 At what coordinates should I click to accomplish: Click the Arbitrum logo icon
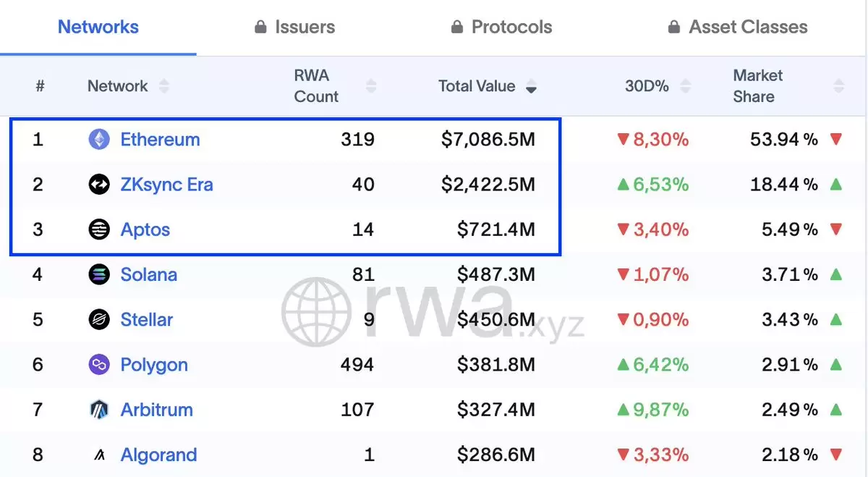pos(99,410)
